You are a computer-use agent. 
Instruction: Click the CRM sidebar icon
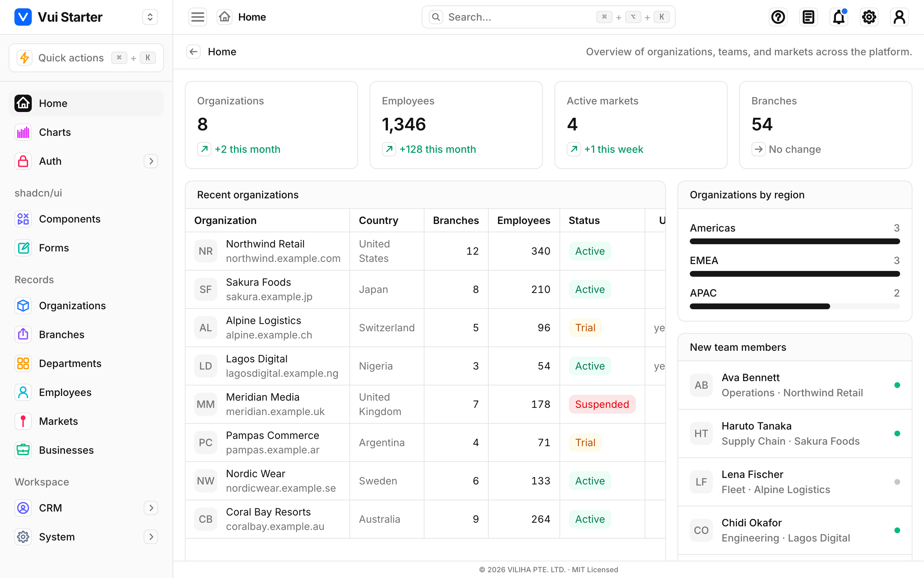coord(23,508)
